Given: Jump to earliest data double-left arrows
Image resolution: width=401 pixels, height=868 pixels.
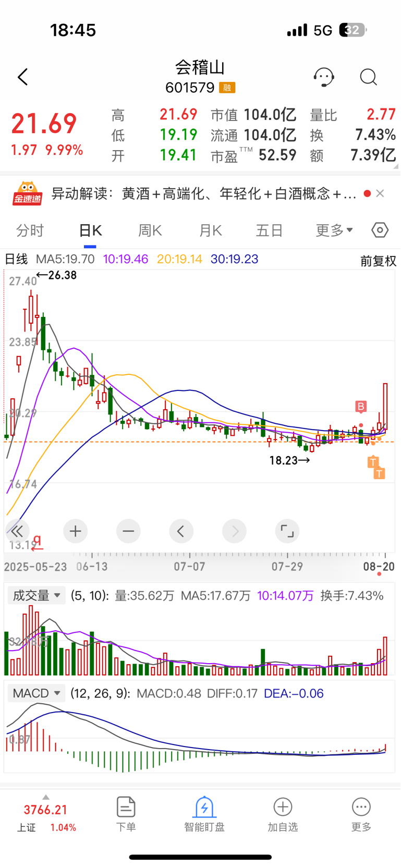Looking at the screenshot, I should [17, 531].
